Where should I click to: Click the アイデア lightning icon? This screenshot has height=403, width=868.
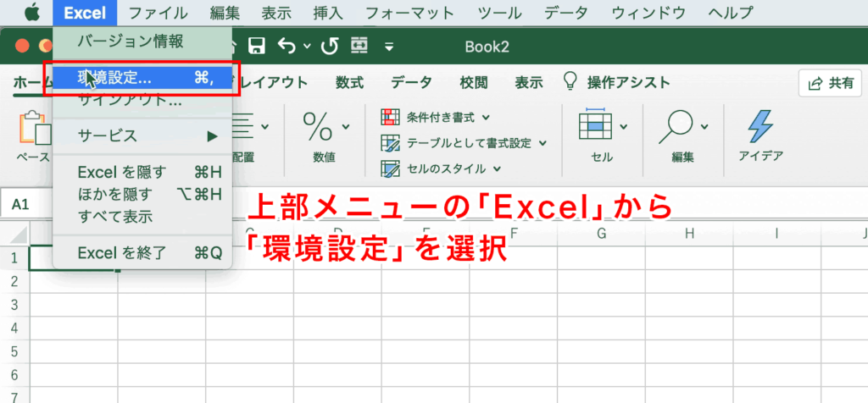point(760,127)
